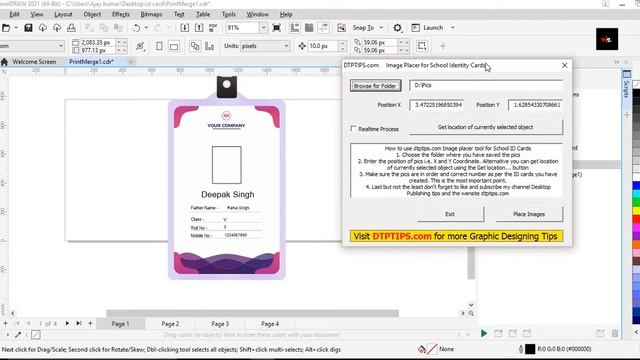Click the quick customize plus icon on property bar
Image resolution: width=640 pixels, height=360 pixels.
pos(442,46)
